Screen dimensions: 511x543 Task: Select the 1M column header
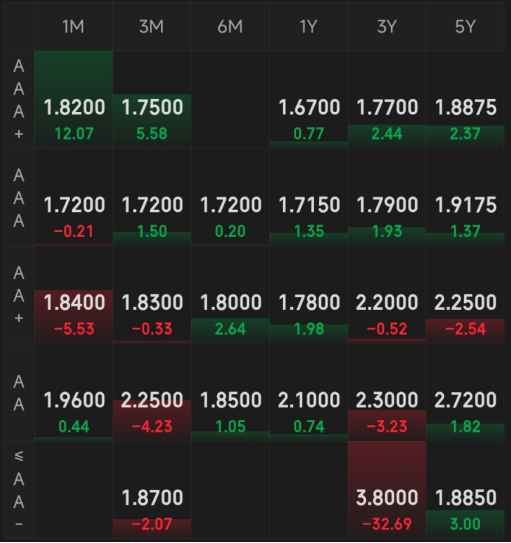tap(73, 27)
